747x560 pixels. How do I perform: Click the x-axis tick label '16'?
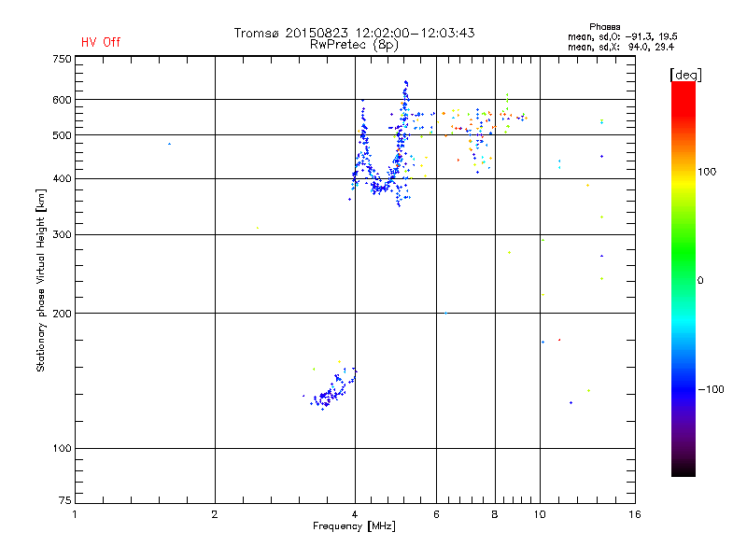(x=635, y=514)
